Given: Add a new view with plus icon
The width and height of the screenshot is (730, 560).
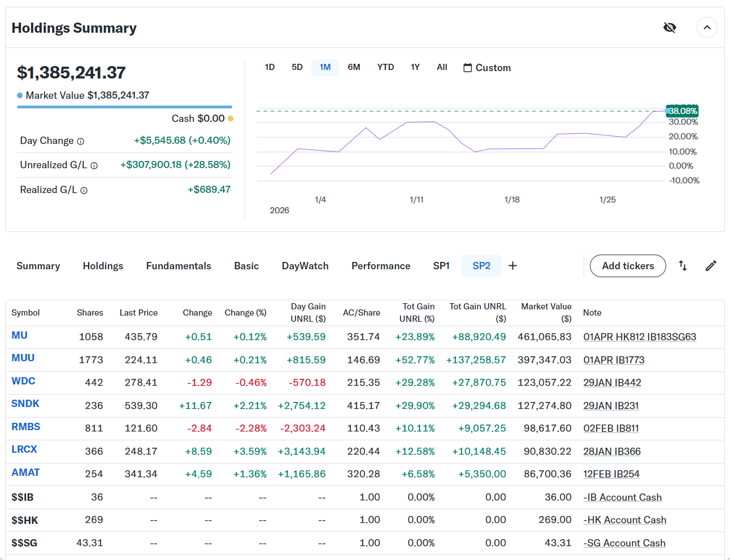Looking at the screenshot, I should [x=512, y=266].
